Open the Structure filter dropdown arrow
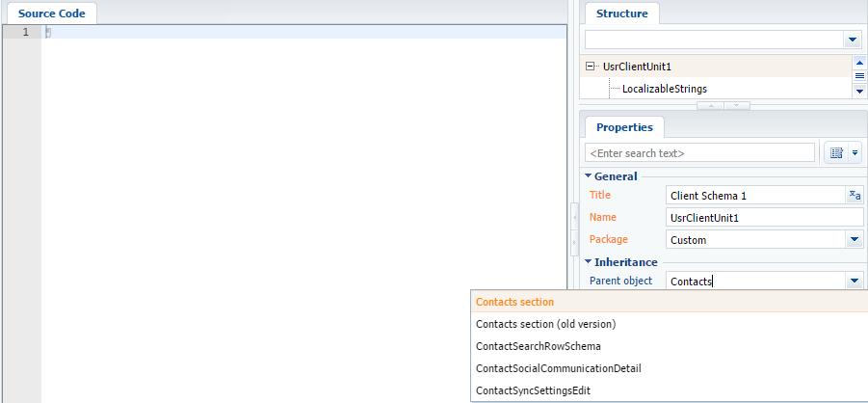868x403 pixels. (x=852, y=40)
